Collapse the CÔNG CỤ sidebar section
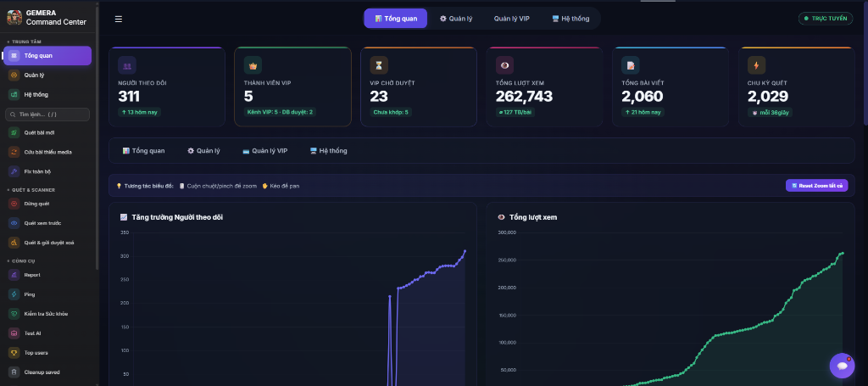The height and width of the screenshot is (386, 868). click(20, 260)
